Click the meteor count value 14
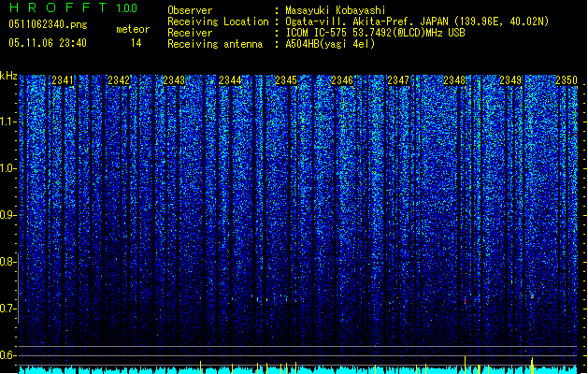The width and height of the screenshot is (588, 374). [136, 43]
